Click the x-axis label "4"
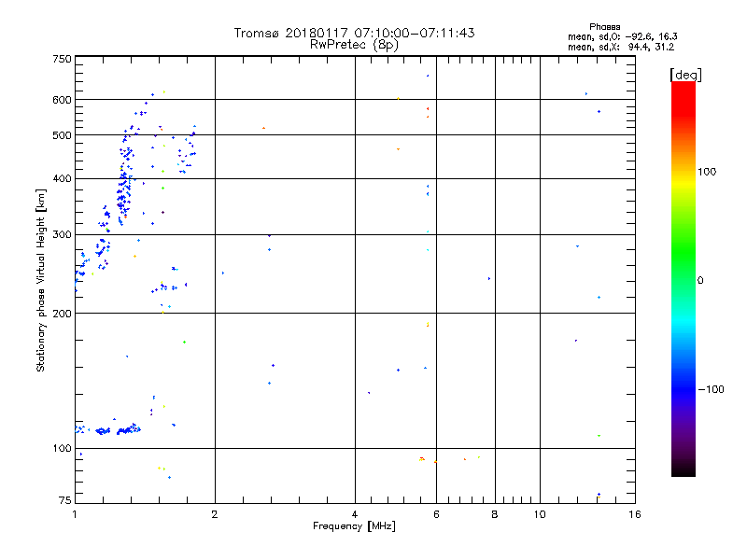The image size is (747, 560). tap(355, 514)
